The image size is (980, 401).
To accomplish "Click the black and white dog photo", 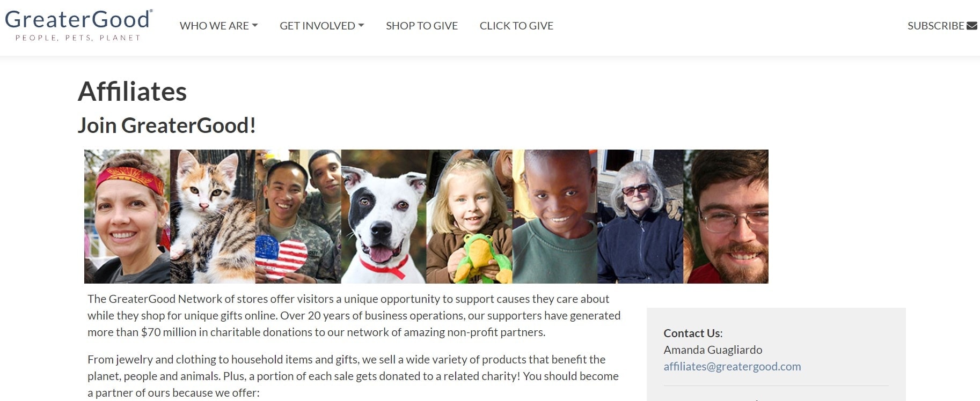I will (384, 217).
